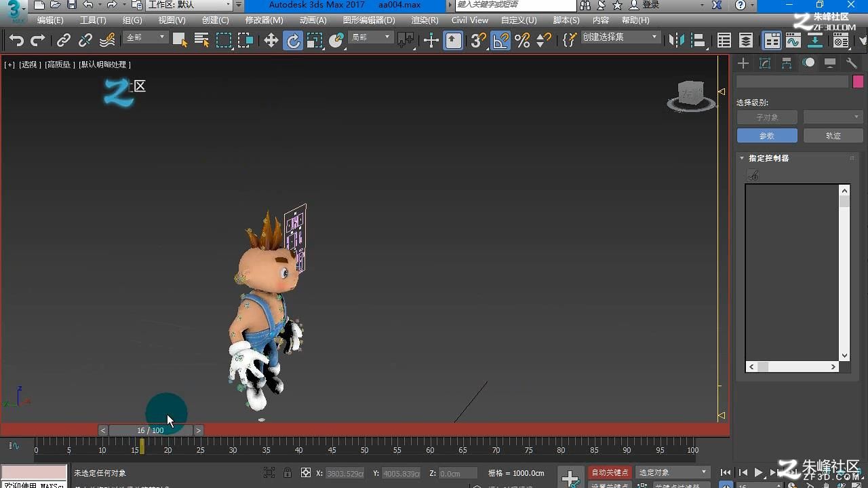
Task: Click the 子对象 button
Action: click(767, 117)
